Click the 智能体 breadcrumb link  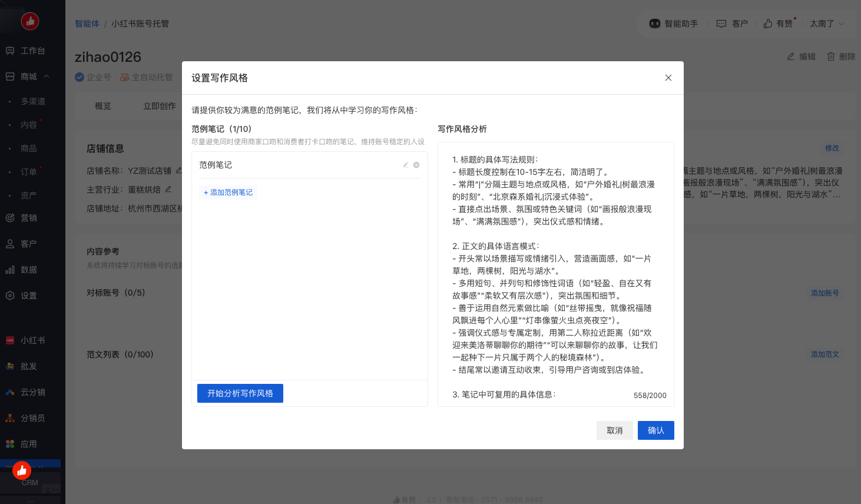click(x=87, y=24)
